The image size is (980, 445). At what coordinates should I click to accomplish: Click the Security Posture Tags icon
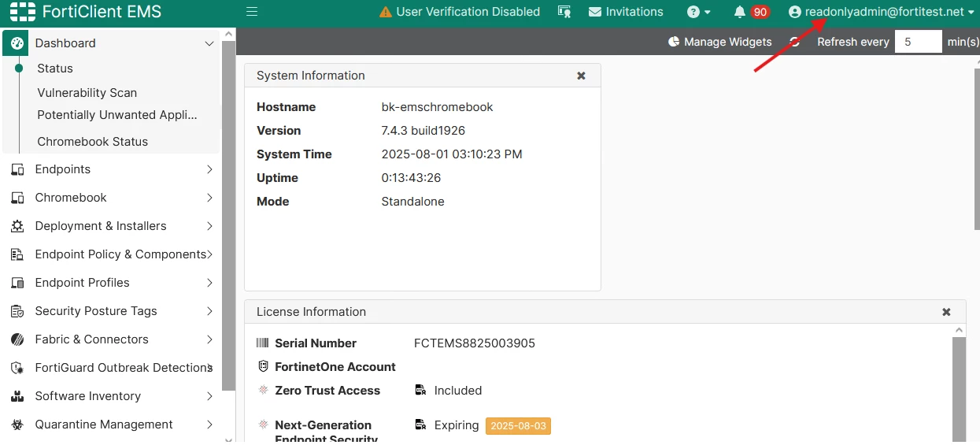click(17, 311)
